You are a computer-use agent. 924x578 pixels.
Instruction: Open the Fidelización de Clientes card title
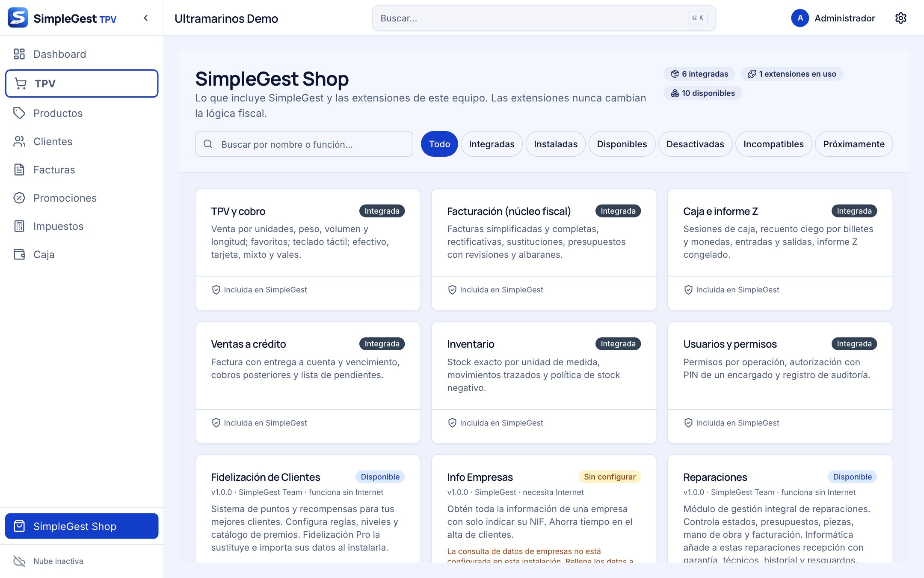tap(266, 477)
